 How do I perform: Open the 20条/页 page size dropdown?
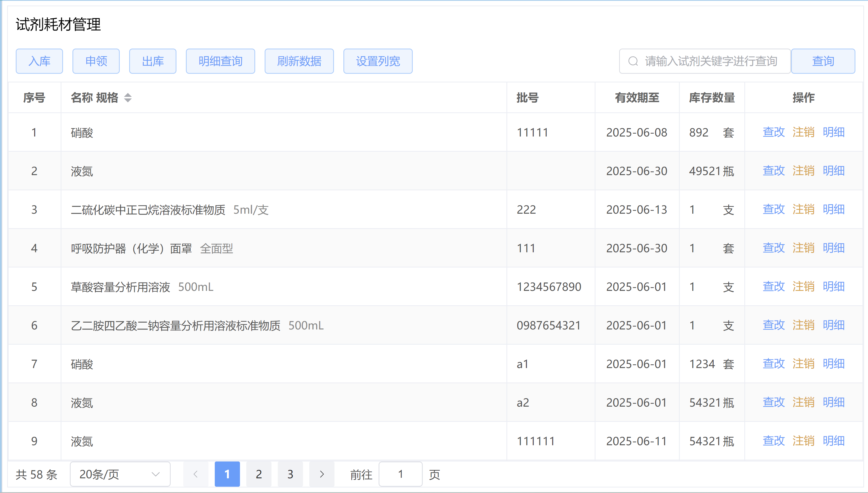coord(120,474)
